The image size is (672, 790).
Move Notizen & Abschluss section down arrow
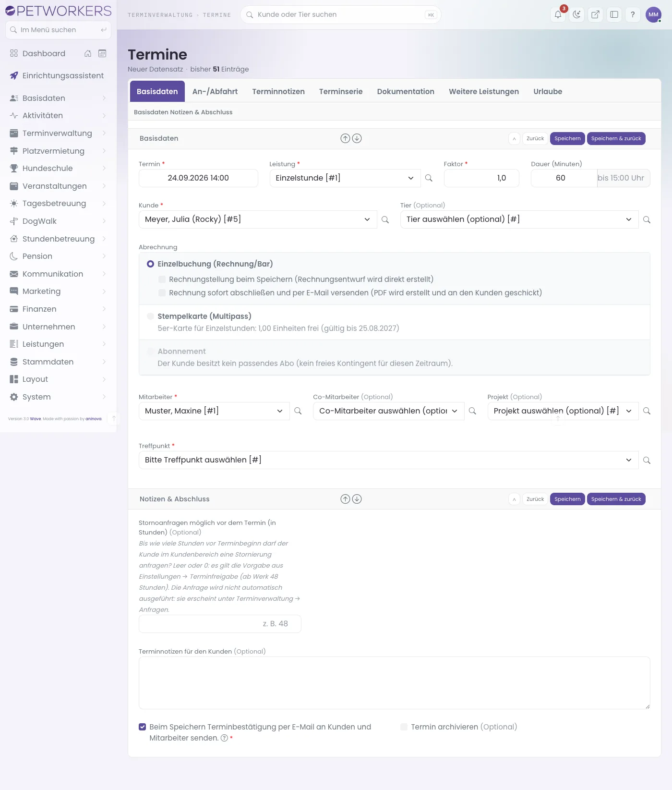(x=357, y=499)
